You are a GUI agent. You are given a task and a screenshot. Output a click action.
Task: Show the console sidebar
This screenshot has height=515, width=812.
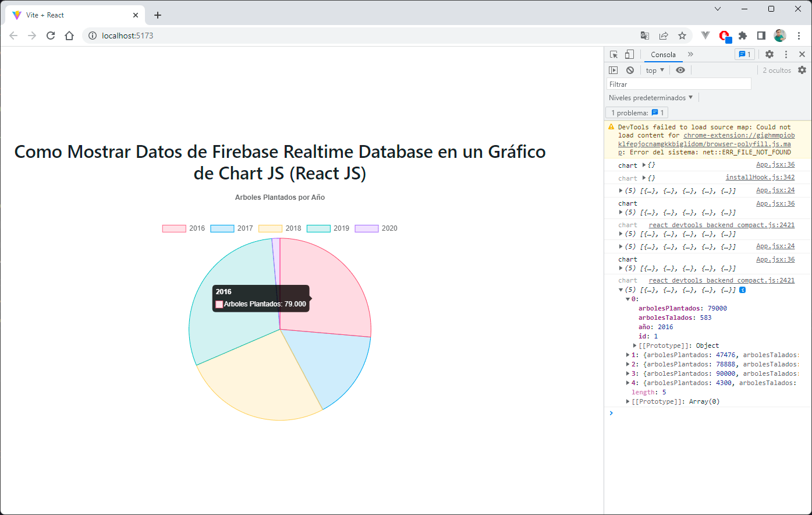614,70
